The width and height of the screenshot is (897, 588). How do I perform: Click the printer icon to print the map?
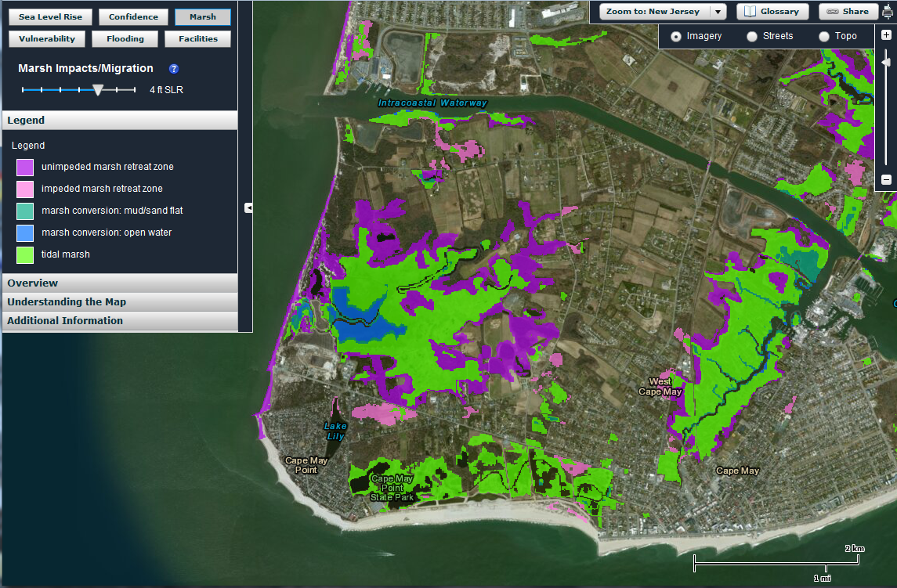point(888,12)
